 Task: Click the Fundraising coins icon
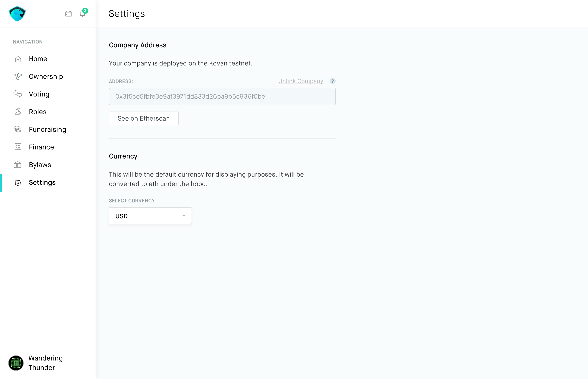click(17, 129)
